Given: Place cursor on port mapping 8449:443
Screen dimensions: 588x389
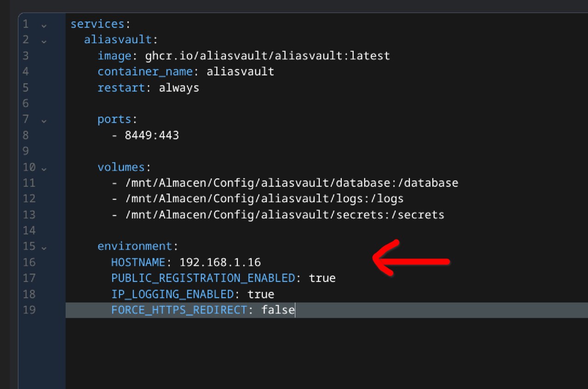Looking at the screenshot, I should (x=152, y=135).
